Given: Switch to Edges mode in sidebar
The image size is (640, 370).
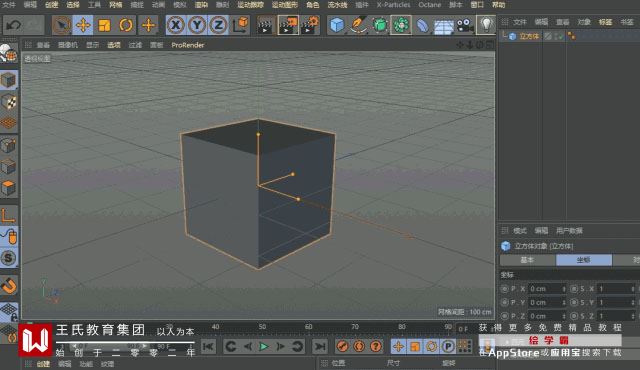Looking at the screenshot, I should tap(9, 166).
